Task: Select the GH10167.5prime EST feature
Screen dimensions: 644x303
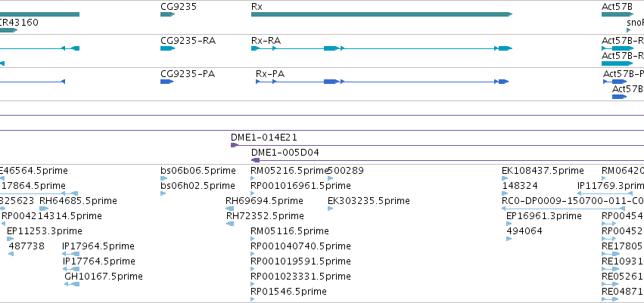Action: (72, 284)
